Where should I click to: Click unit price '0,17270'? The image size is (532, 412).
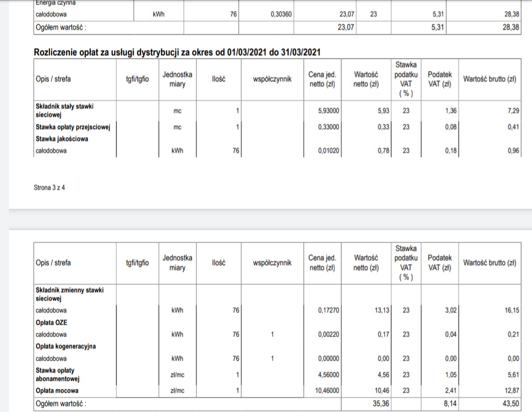coord(329,310)
